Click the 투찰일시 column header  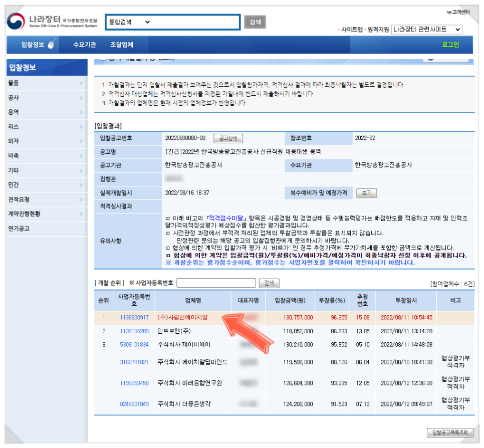[406, 300]
